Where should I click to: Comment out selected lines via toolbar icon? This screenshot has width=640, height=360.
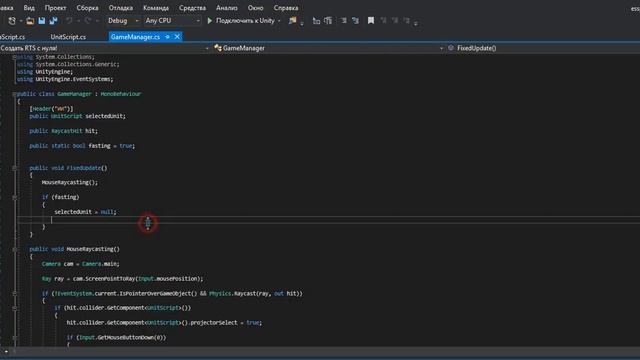click(x=343, y=21)
